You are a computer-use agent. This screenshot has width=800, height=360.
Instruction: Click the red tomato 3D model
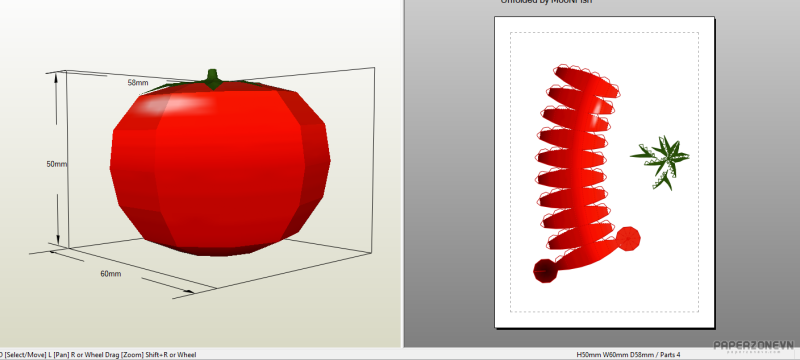tap(219, 168)
